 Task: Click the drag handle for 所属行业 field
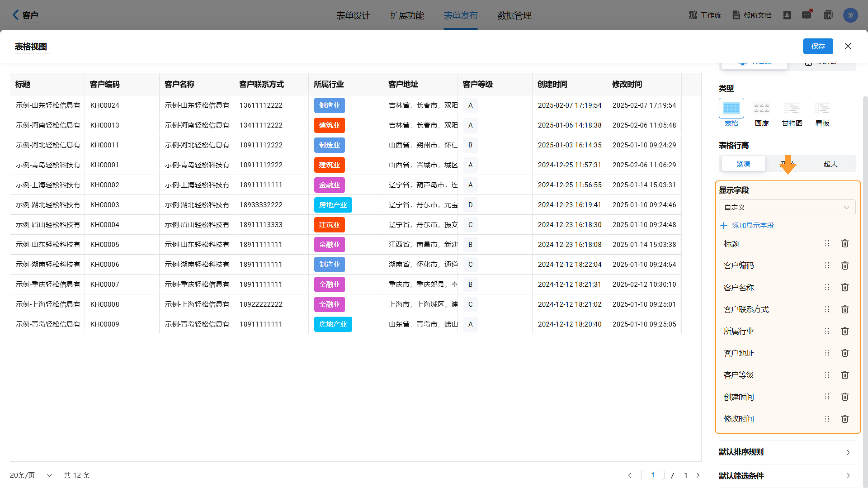coord(827,331)
